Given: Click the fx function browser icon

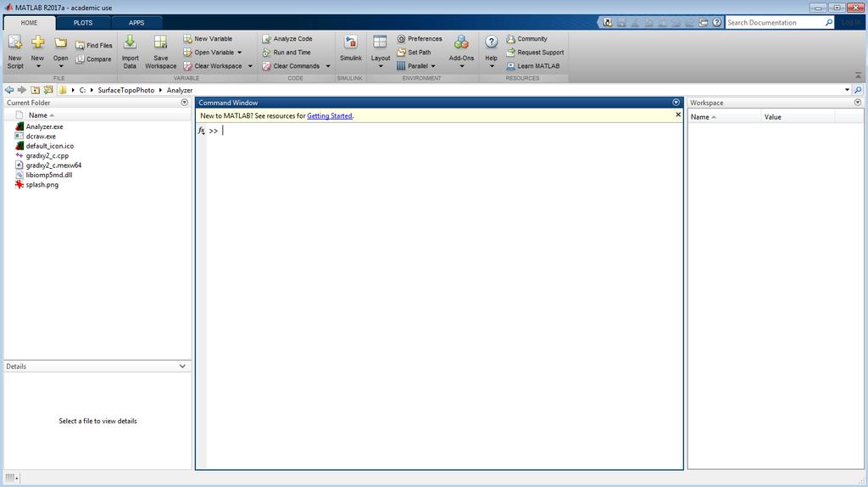Looking at the screenshot, I should [x=202, y=131].
